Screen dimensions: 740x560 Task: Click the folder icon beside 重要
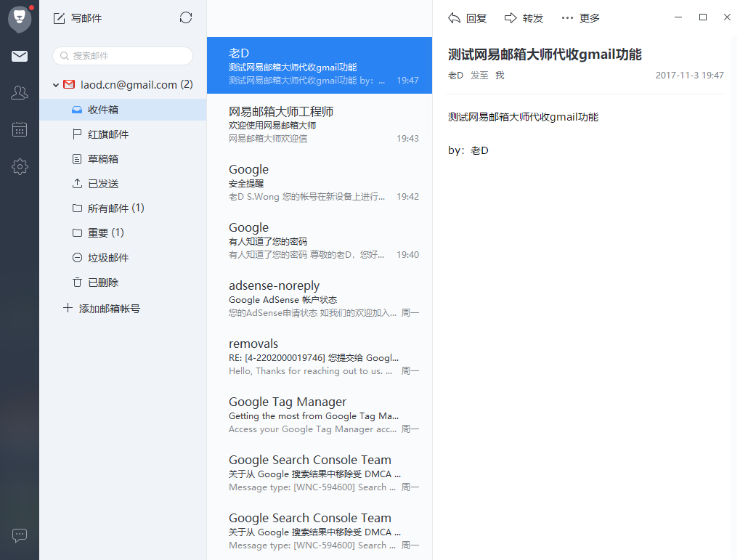tap(77, 232)
